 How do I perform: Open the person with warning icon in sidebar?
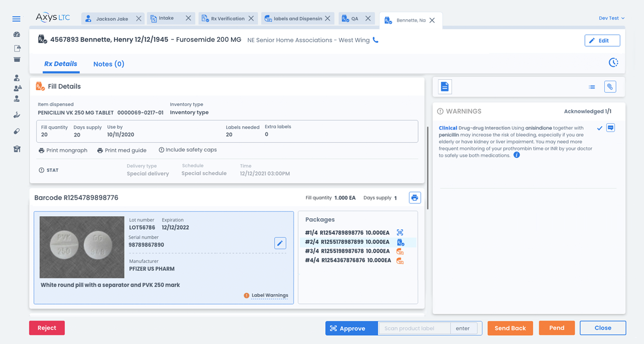click(17, 88)
